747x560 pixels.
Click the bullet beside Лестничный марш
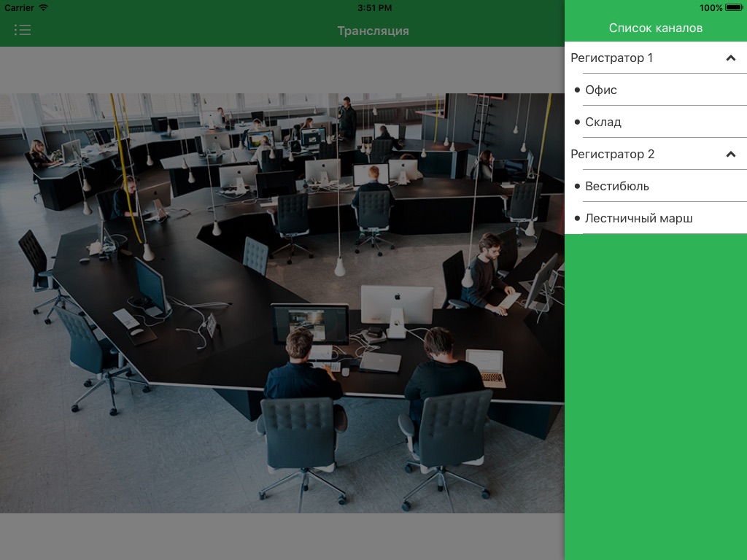(578, 219)
